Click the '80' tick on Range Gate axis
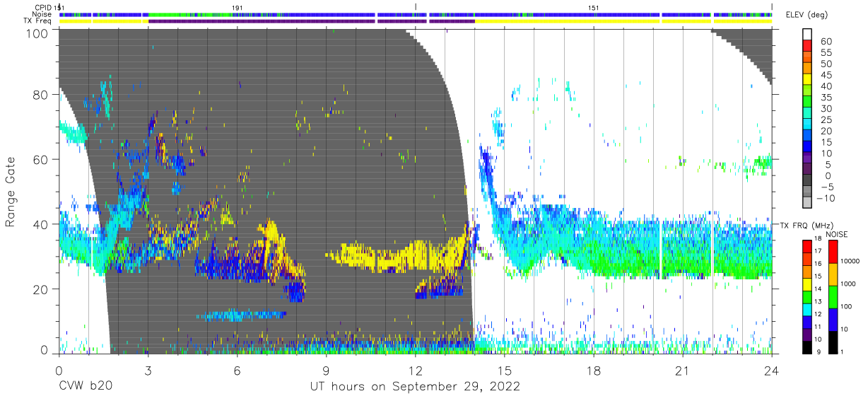This screenshot has width=868, height=401. (42, 95)
